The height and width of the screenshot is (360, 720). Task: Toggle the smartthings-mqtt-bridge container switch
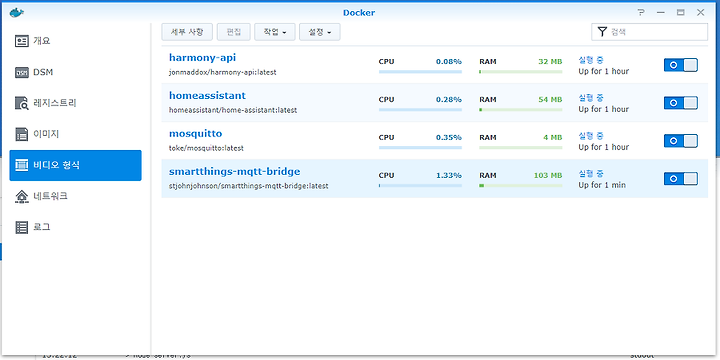(681, 179)
